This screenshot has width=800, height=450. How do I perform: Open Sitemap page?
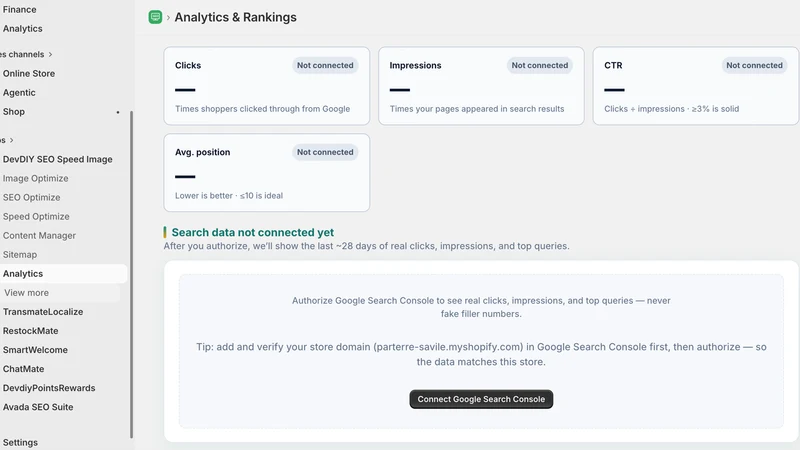[19, 255]
